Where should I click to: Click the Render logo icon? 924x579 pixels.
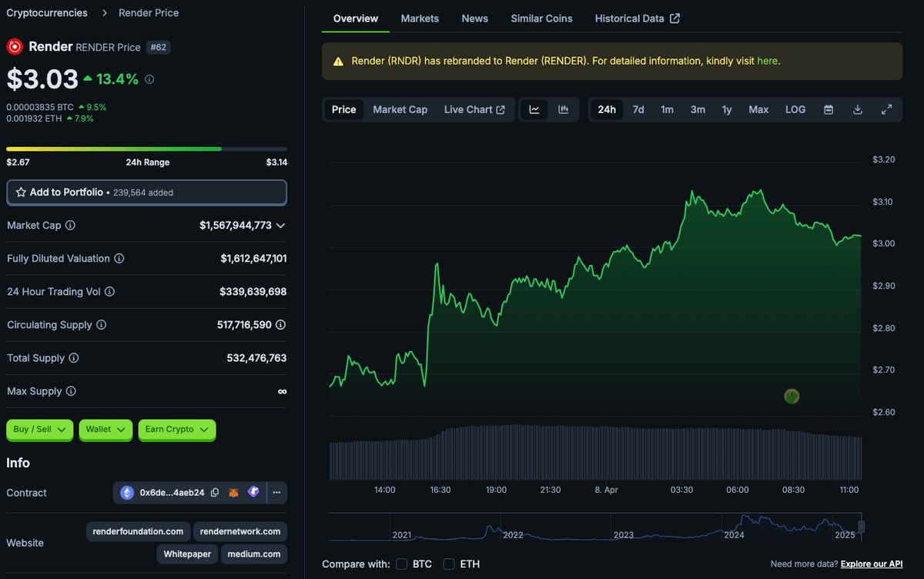(15, 47)
